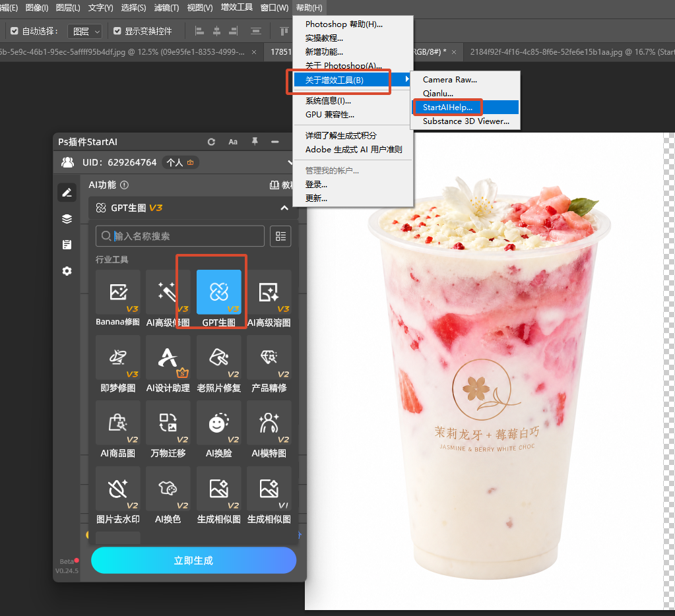
Task: Select the Banana修图 tool icon
Action: coord(118,292)
